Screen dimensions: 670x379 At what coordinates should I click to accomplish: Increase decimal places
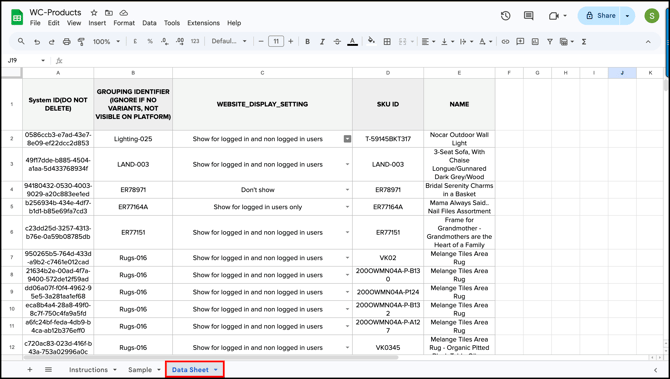click(180, 41)
